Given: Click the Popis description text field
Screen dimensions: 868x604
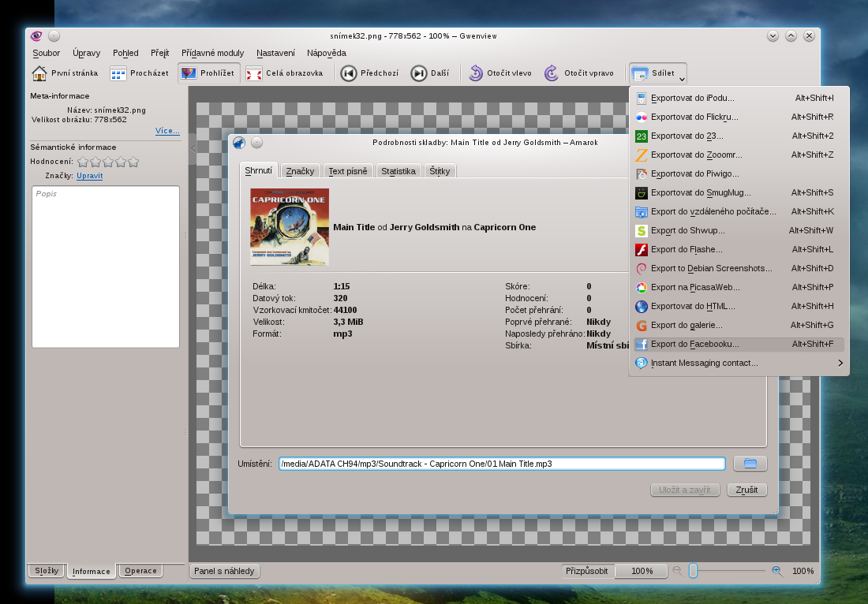Looking at the screenshot, I should (x=106, y=267).
